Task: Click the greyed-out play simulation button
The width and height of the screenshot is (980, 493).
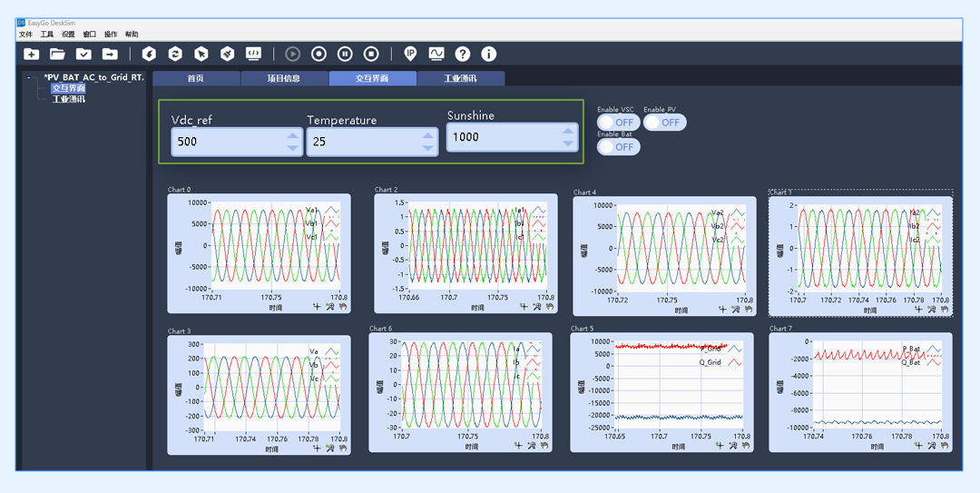Action: (x=292, y=54)
